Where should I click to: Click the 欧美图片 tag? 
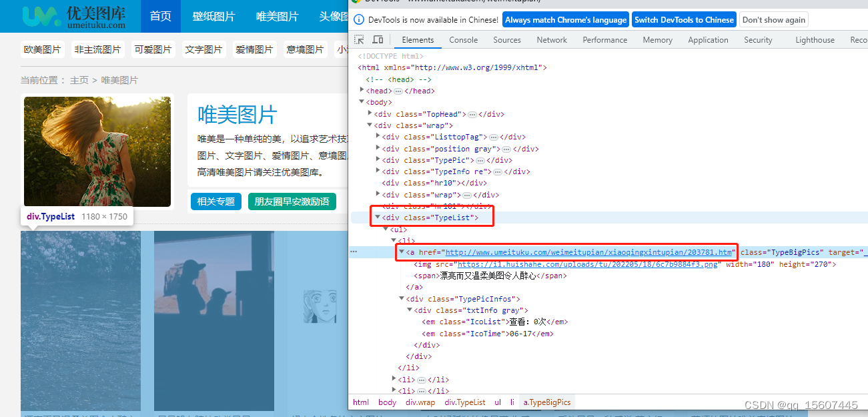click(x=42, y=49)
